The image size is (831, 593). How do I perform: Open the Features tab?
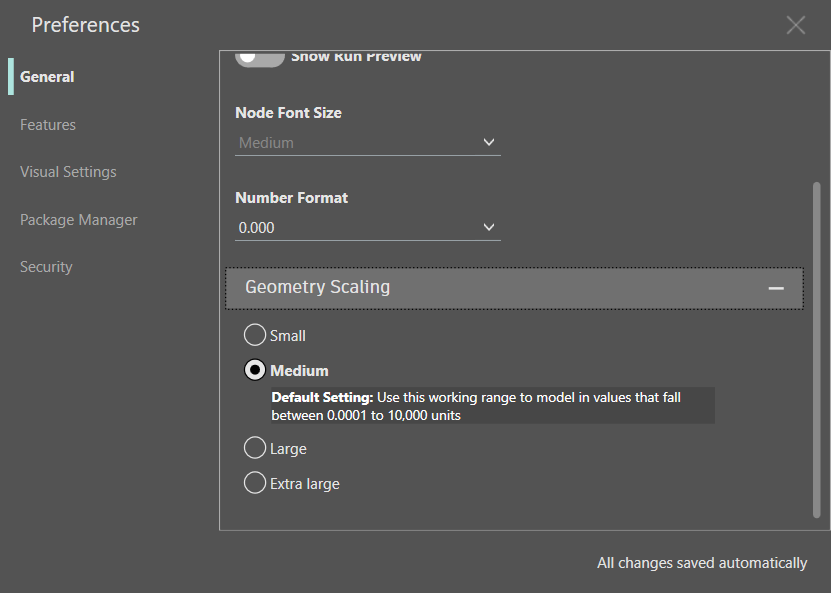(x=48, y=125)
